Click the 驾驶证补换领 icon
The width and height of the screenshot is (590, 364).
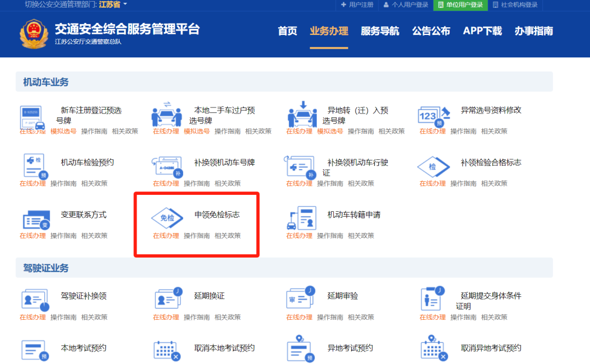coord(35,300)
